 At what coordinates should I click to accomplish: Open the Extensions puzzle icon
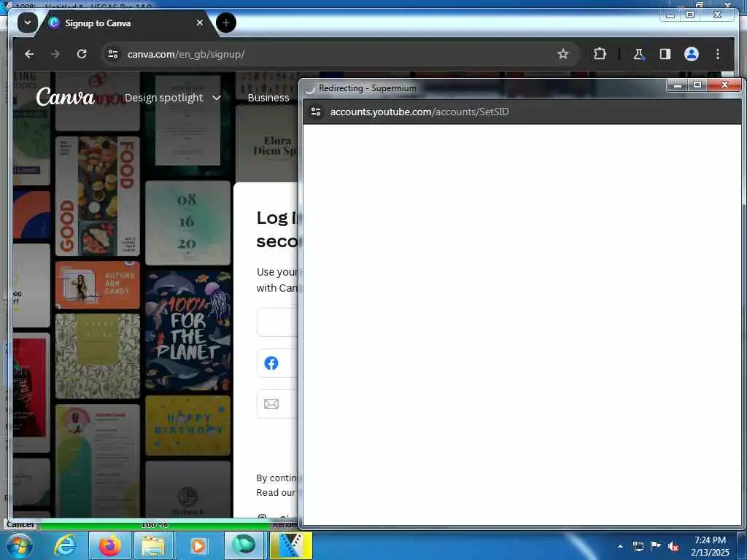tap(600, 54)
